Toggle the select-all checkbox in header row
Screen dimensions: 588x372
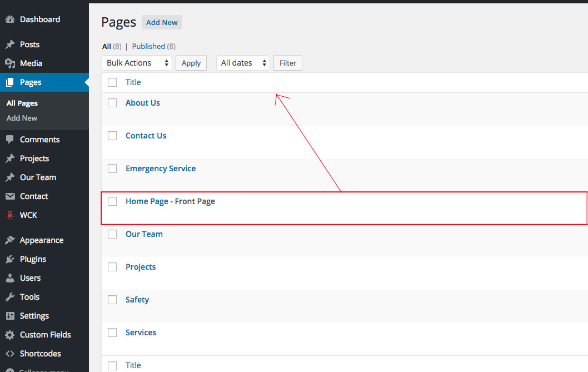click(x=112, y=82)
